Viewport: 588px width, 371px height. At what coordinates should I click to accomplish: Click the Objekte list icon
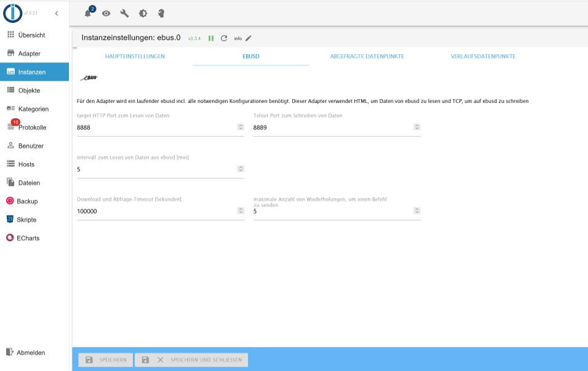[10, 90]
